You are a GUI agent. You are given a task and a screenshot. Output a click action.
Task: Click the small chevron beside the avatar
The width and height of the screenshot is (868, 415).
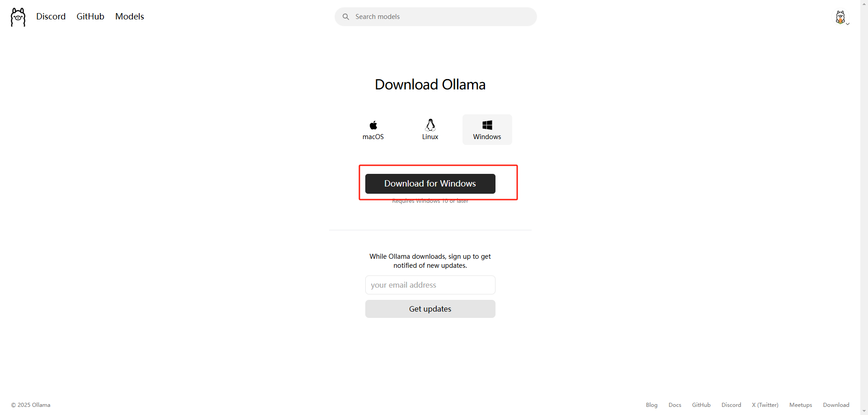(x=848, y=23)
